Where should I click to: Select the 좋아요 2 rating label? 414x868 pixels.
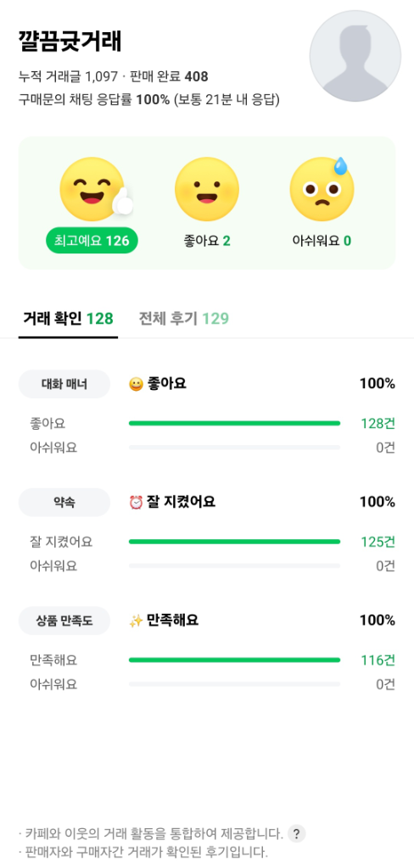207,241
